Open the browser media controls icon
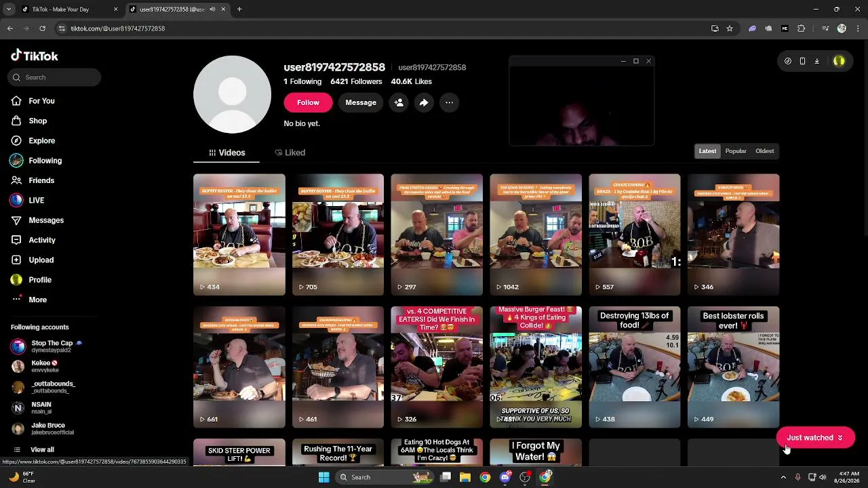This screenshot has width=868, height=488. (825, 28)
